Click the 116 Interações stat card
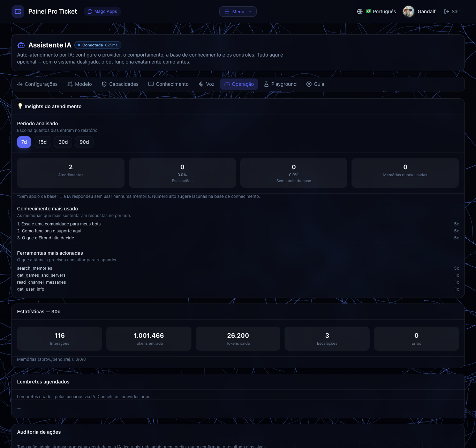This screenshot has width=476, height=448. pos(60,338)
